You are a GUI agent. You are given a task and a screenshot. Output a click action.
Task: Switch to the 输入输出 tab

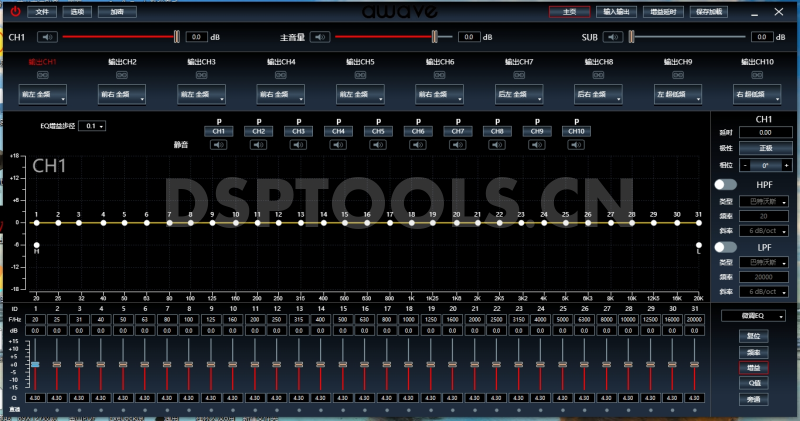click(616, 12)
